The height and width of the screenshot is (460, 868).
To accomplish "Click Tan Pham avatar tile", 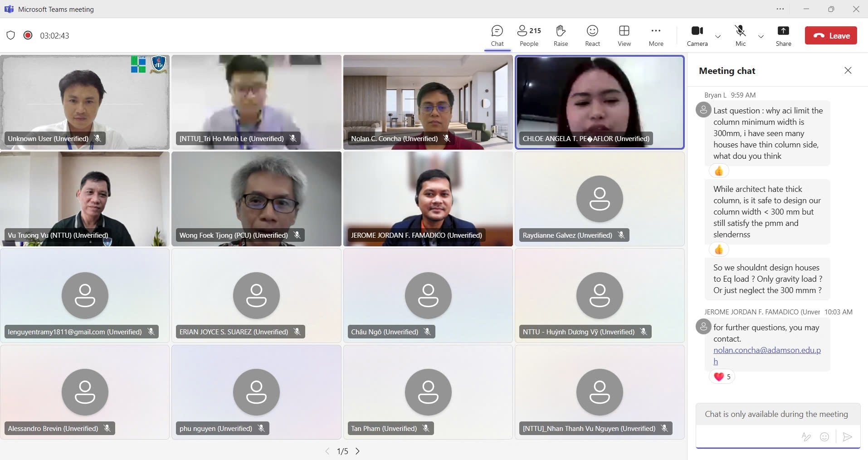I will point(428,392).
